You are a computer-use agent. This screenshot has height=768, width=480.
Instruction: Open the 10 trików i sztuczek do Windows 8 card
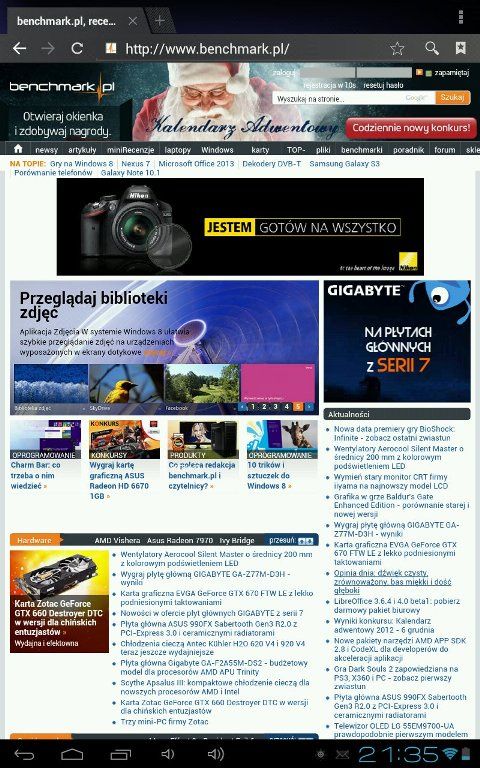(282, 456)
